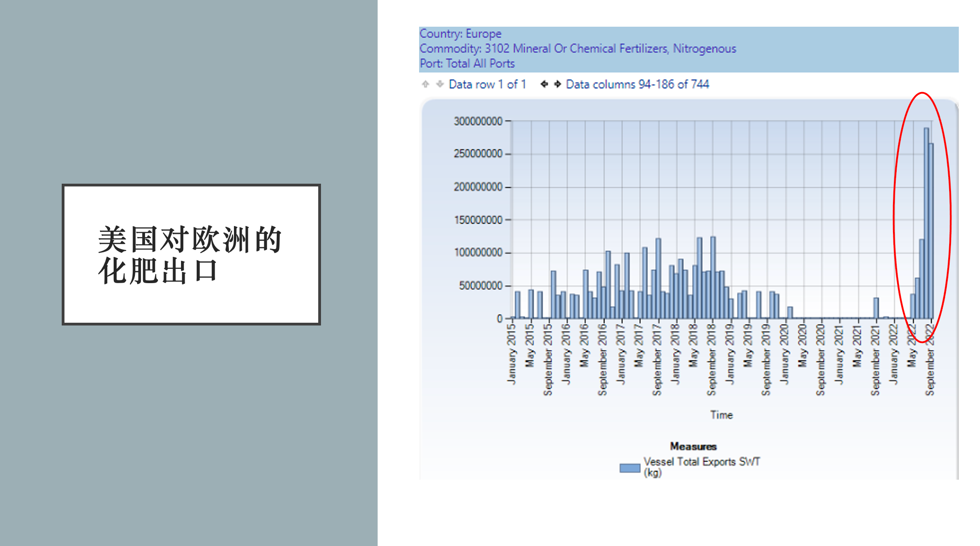
Task: Click the Data row 1 of 1 label
Action: (x=487, y=84)
